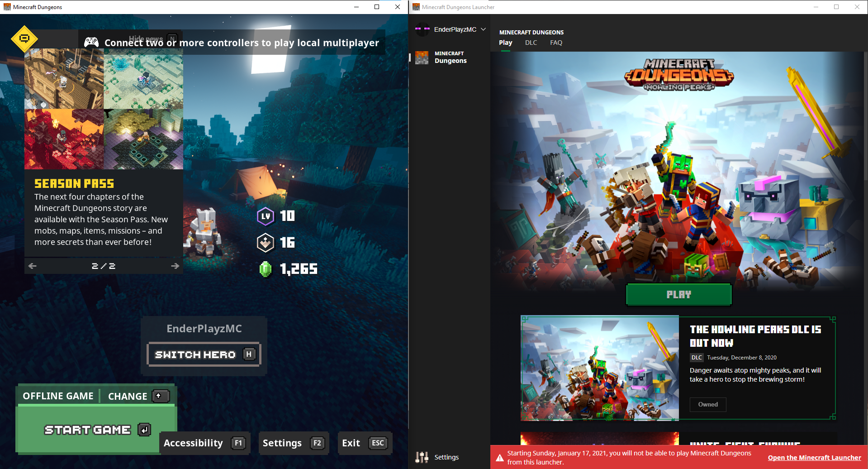
Task: Click the F2 key icon
Action: (317, 443)
